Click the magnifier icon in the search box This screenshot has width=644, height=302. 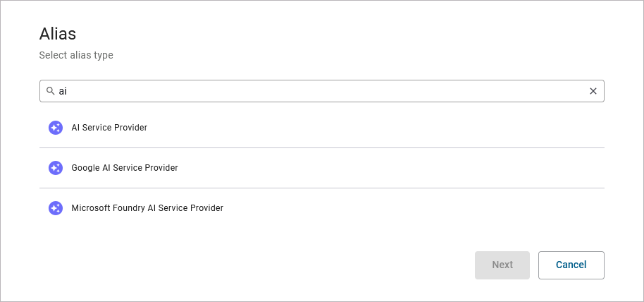click(50, 91)
